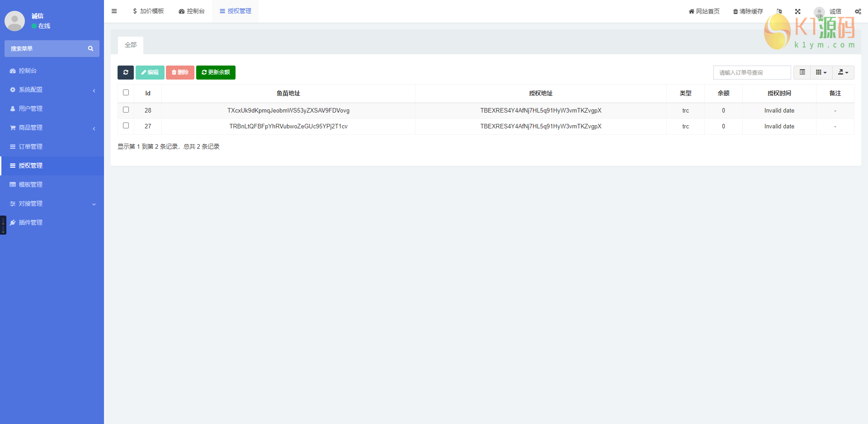Click the Id cell 28
Image resolution: width=868 pixels, height=424 pixels.
pos(148,111)
